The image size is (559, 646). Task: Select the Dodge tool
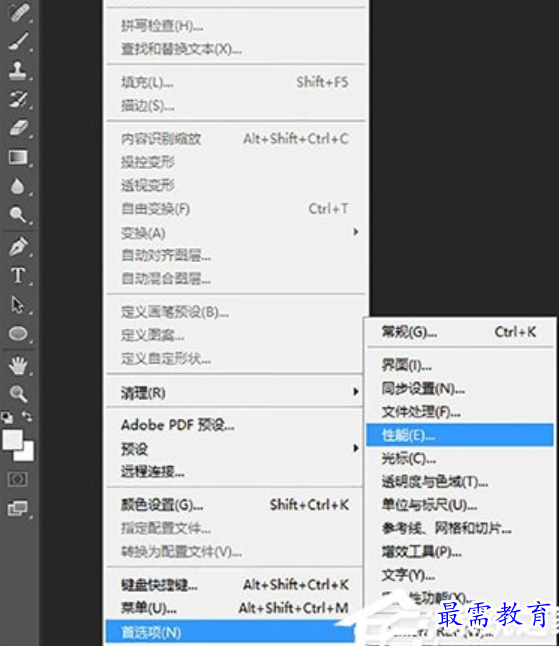point(18,215)
